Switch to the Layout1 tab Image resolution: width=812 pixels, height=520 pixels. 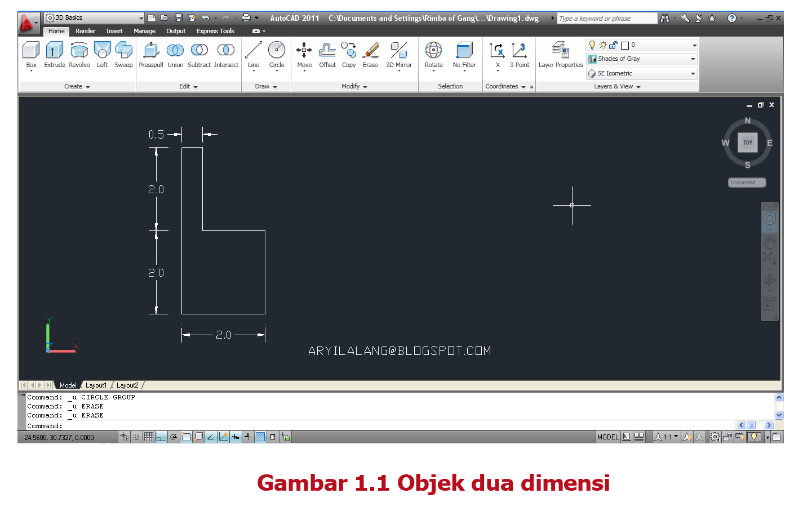coord(96,385)
